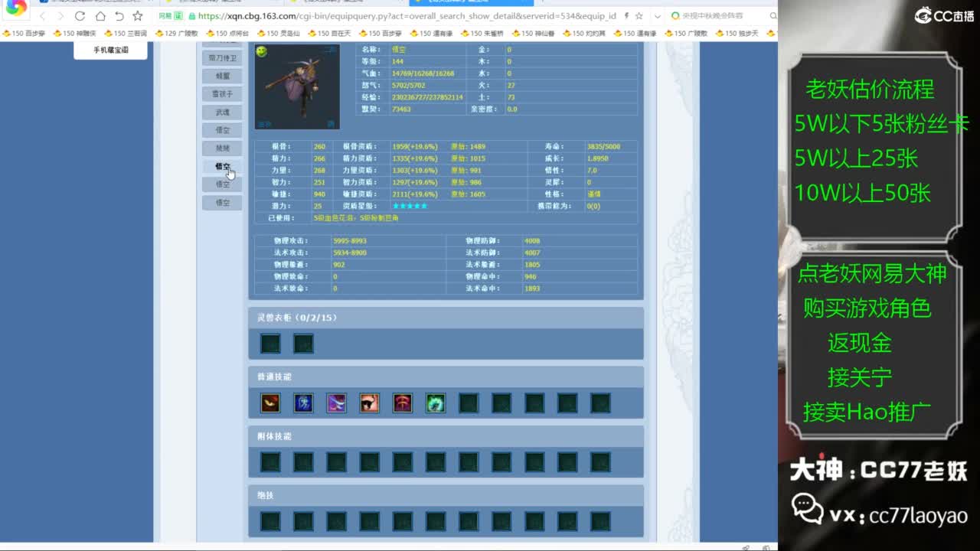Select the highlighted 悟空 tab under the cursor
This screenshot has height=551, width=980.
point(222,166)
